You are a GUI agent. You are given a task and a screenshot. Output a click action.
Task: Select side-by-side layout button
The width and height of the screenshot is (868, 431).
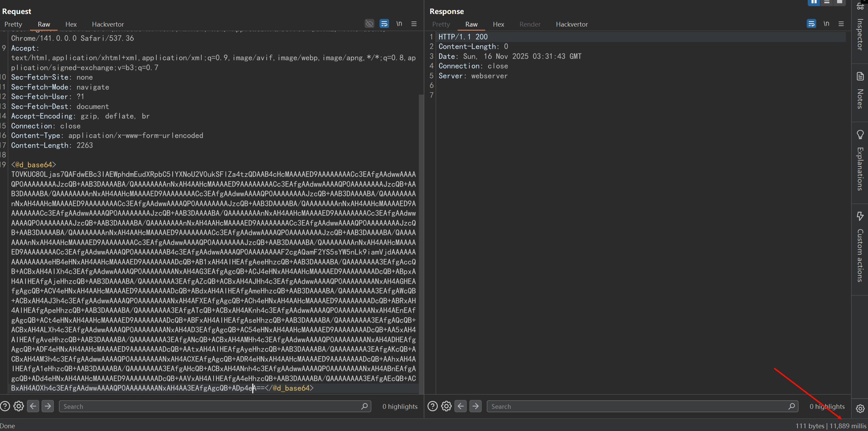pos(813,2)
